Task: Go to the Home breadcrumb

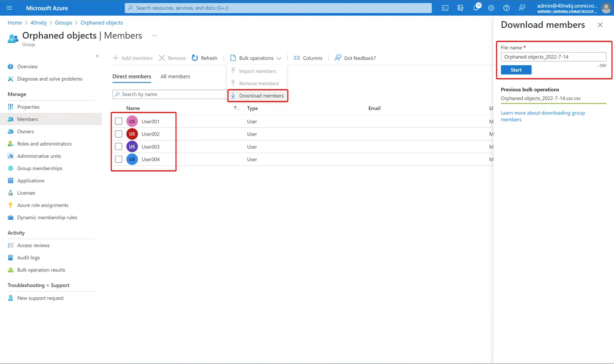Action: (x=15, y=23)
